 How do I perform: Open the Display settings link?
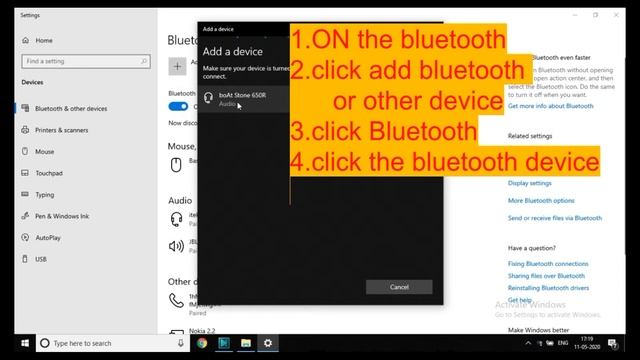[x=529, y=183]
